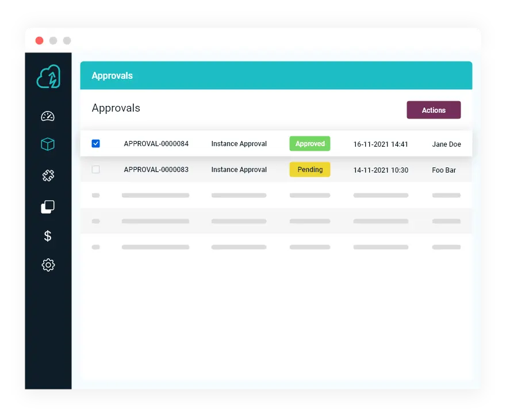506x420 pixels.
Task: Select the 3D cube instances icon
Action: pyautogui.click(x=48, y=145)
